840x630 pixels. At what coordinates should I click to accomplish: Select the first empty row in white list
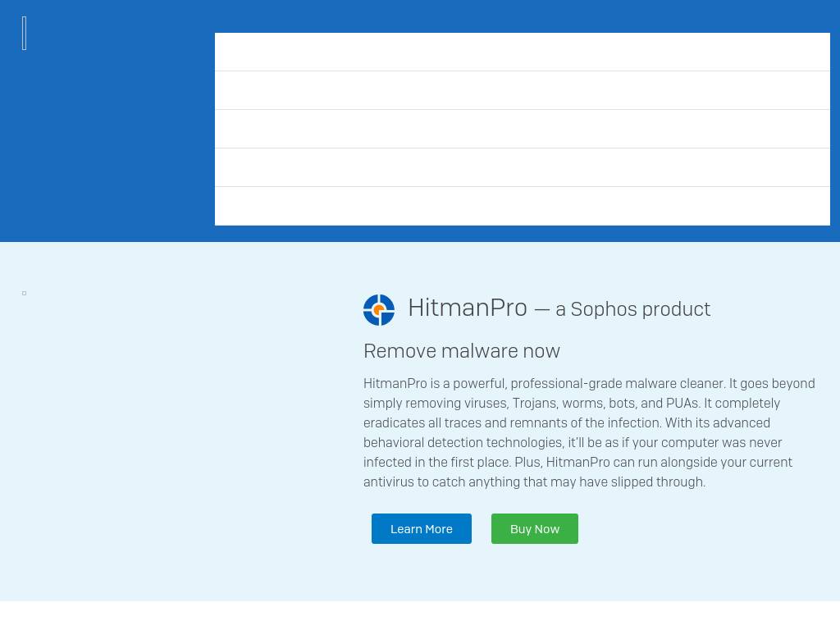[x=522, y=52]
